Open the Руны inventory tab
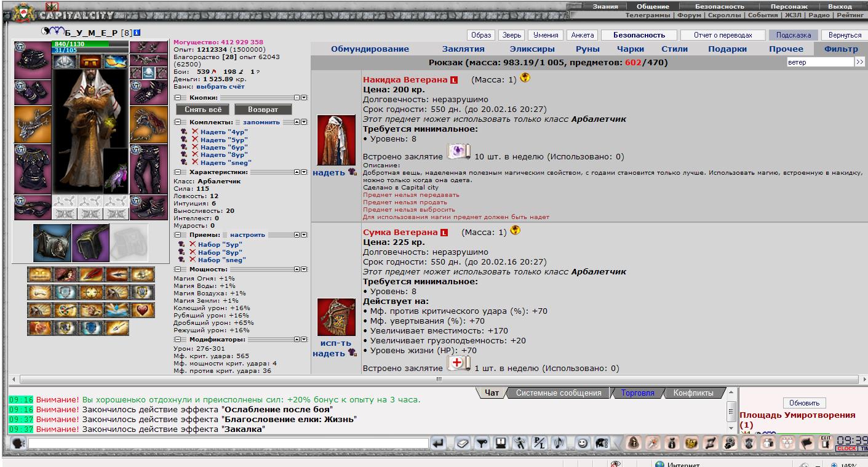This screenshot has height=467, width=868. (587, 49)
